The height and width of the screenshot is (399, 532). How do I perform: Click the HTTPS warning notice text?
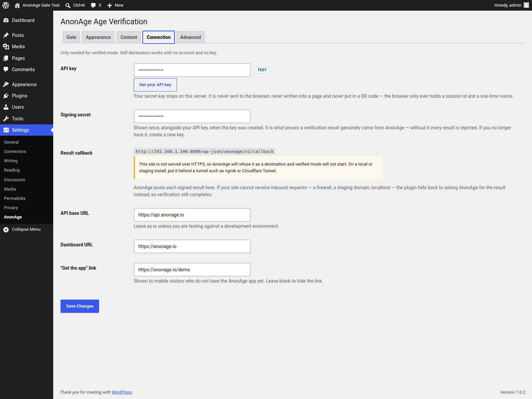coord(256,168)
